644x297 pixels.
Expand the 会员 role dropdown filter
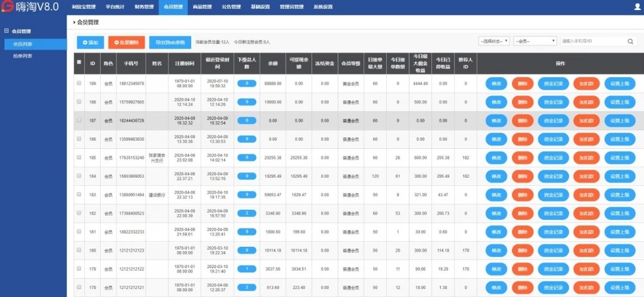[535, 41]
